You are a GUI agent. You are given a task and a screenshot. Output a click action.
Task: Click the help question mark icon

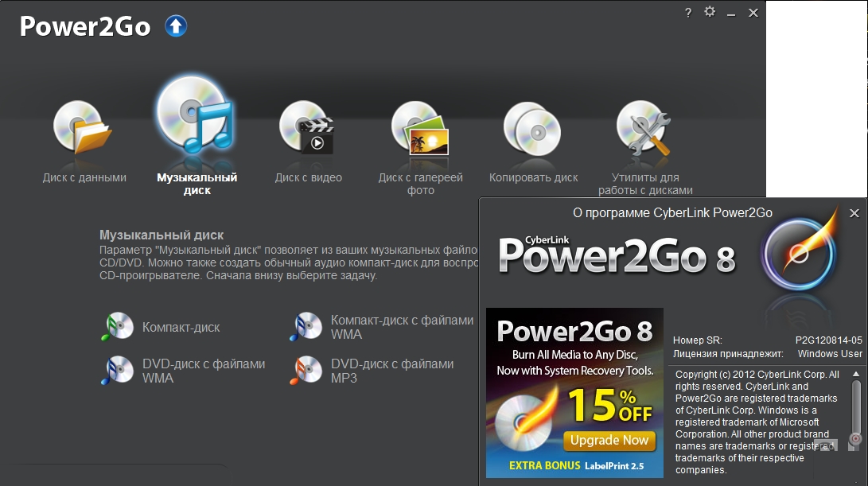[688, 13]
